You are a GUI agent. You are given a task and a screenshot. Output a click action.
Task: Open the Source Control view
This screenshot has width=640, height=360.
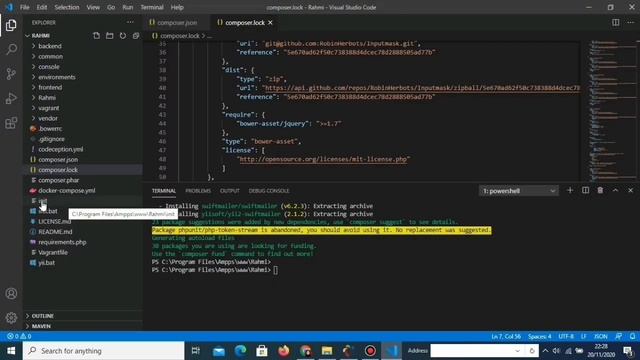click(x=11, y=74)
